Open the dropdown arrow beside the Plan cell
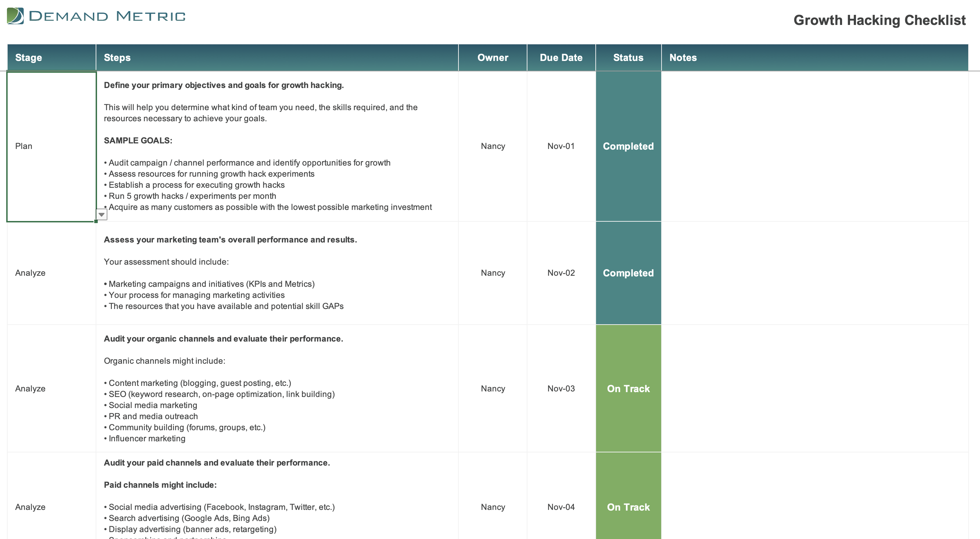The width and height of the screenshot is (980, 539). 102,214
